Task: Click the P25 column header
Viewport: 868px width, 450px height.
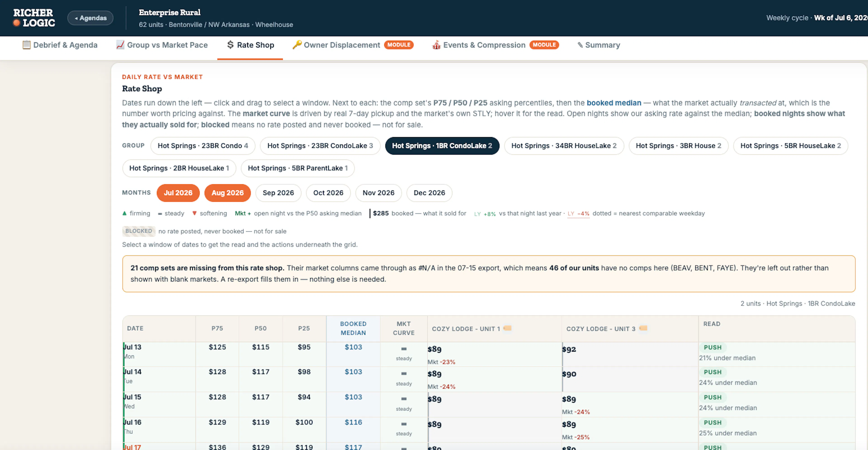Action: tap(304, 328)
